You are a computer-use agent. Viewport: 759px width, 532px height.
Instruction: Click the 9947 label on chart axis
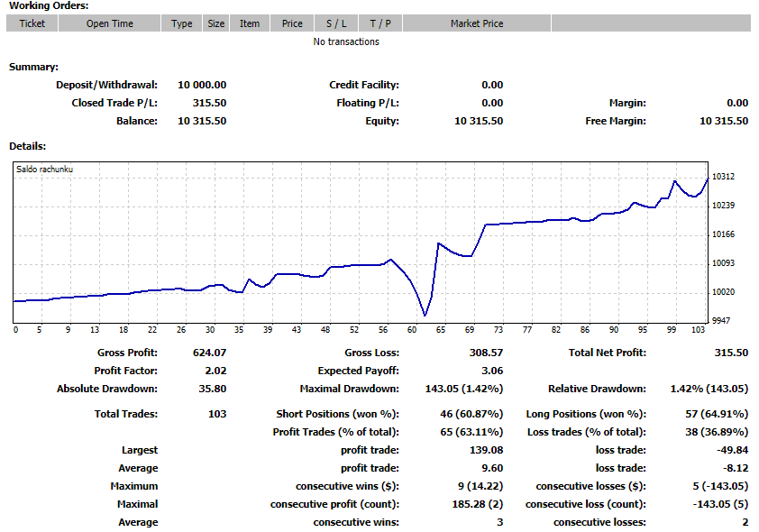(x=721, y=321)
